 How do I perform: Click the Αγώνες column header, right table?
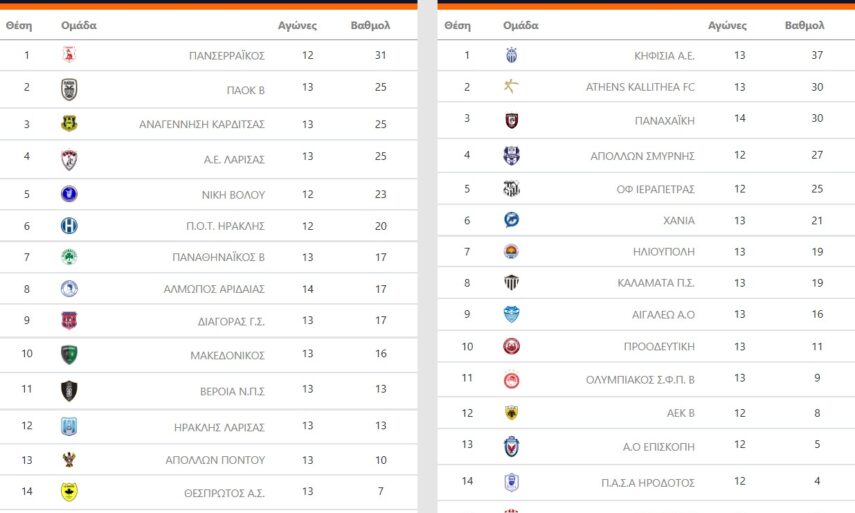tap(727, 25)
